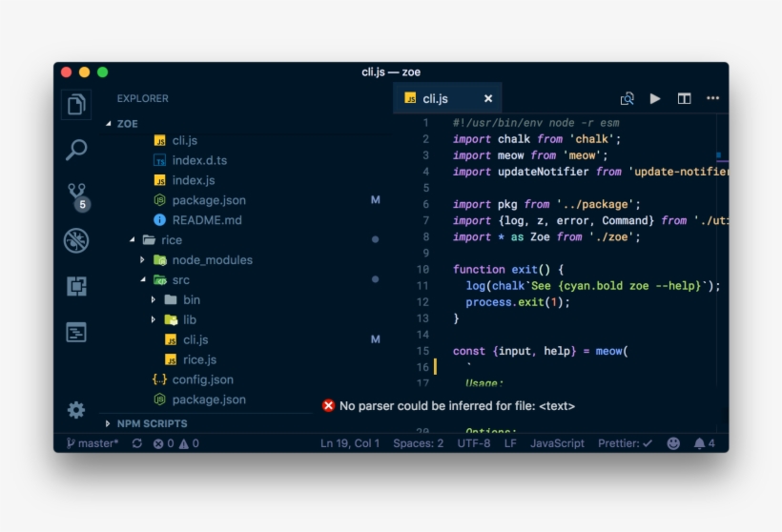Click the search-in-file icon in editor toolbar

pos(627,99)
